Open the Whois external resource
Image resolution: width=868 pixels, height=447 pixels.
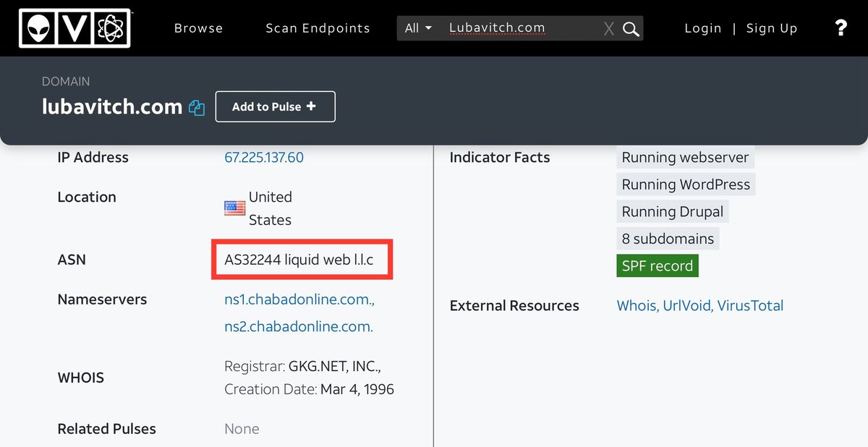[637, 306]
